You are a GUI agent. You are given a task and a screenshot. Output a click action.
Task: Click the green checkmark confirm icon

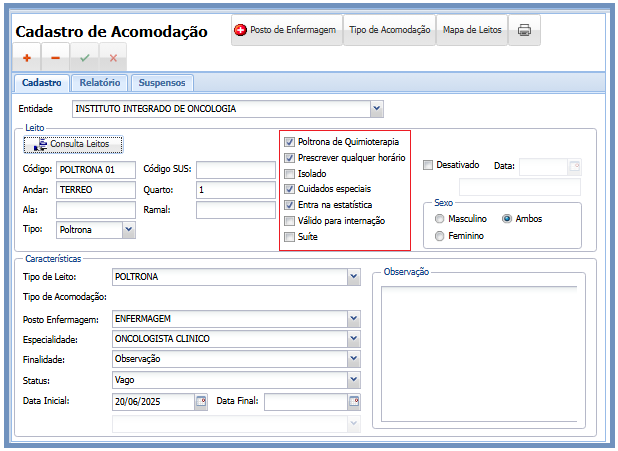(x=84, y=59)
